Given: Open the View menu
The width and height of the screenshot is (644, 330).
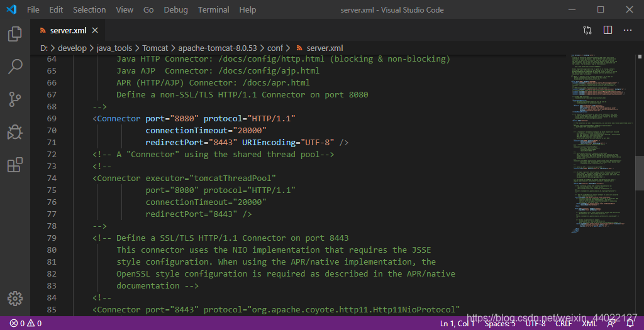Looking at the screenshot, I should coord(125,10).
